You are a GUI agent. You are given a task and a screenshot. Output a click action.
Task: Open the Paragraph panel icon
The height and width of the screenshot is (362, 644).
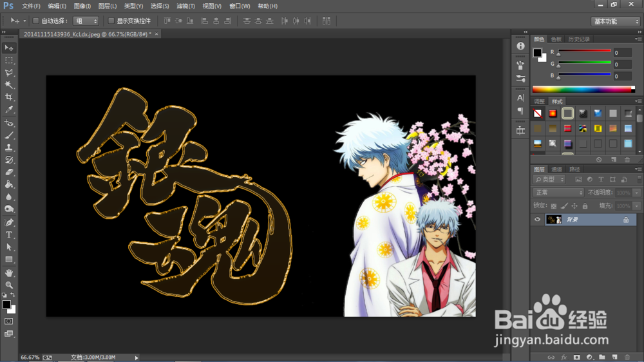520,111
